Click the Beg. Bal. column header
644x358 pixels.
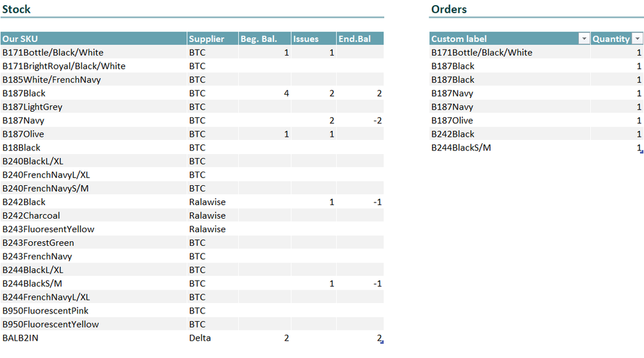tap(265, 39)
